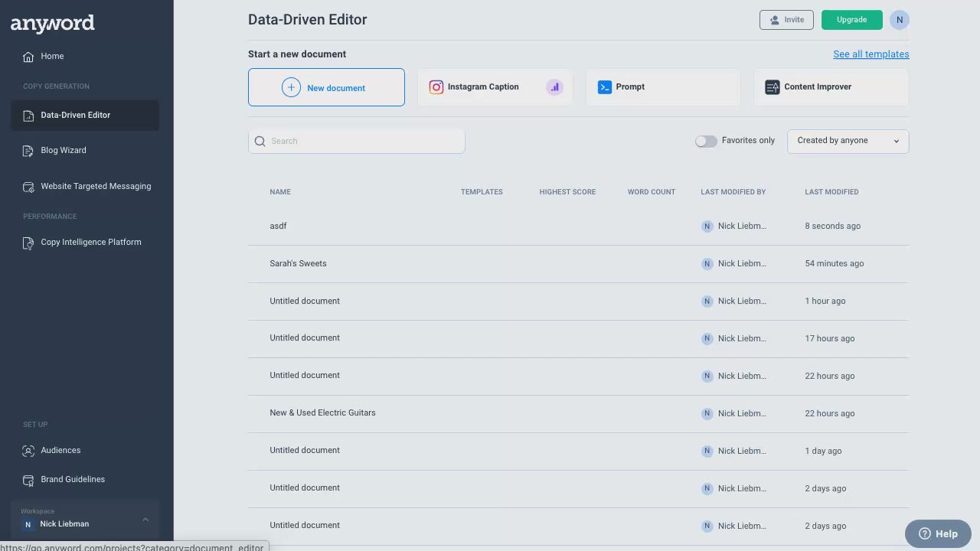Click the See all templates link

pos(871,54)
